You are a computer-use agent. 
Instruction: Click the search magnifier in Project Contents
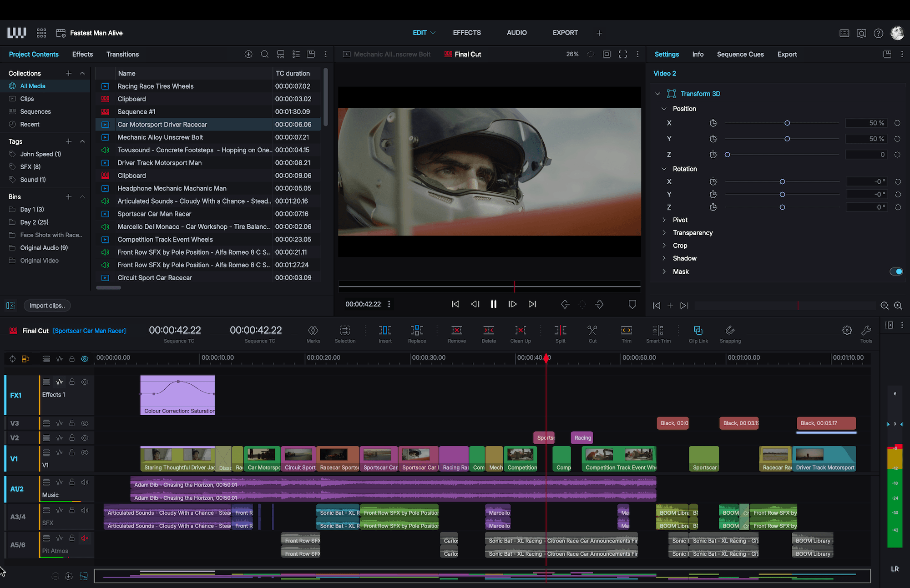(264, 54)
